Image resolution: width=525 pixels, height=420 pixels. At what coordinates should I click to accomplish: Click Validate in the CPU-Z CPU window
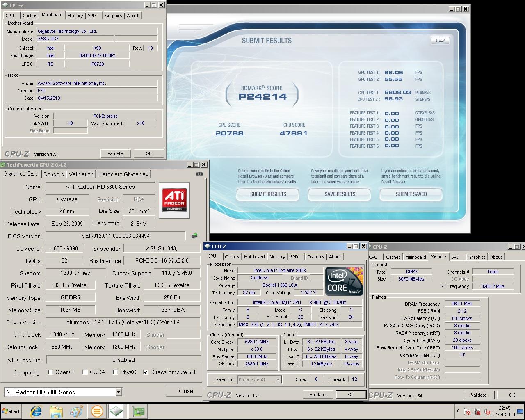click(317, 395)
